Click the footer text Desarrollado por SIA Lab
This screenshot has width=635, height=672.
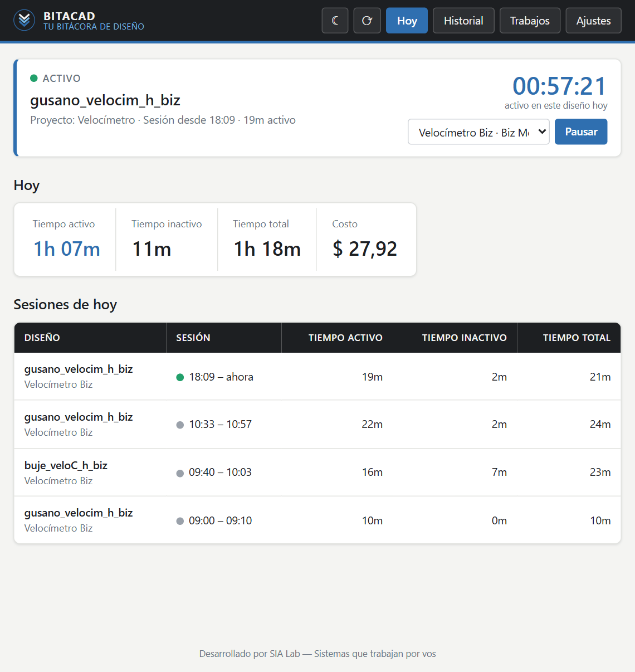pyautogui.click(x=250, y=654)
